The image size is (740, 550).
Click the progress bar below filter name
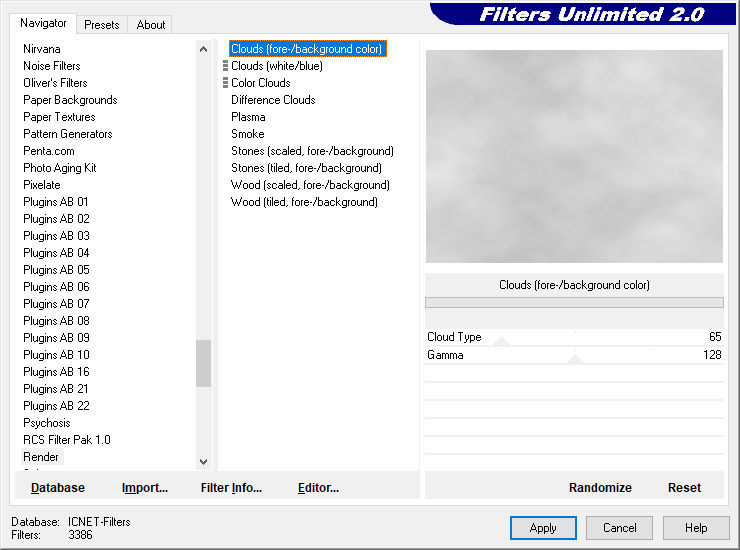tap(574, 303)
